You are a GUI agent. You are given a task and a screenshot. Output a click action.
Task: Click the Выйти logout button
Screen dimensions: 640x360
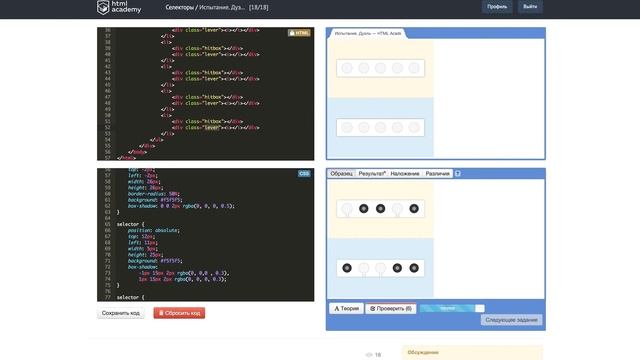click(x=530, y=7)
